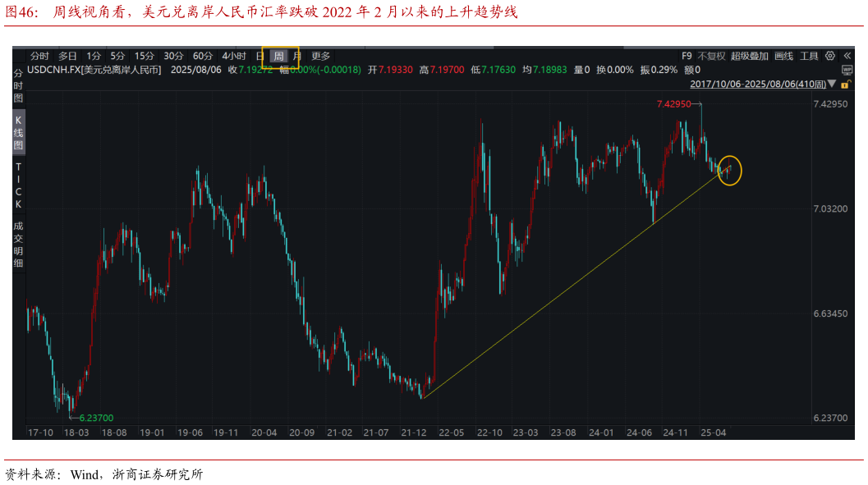Open the 2017/10/06-2025/08/06 date range selector
This screenshot has width=868, height=485.
(757, 84)
